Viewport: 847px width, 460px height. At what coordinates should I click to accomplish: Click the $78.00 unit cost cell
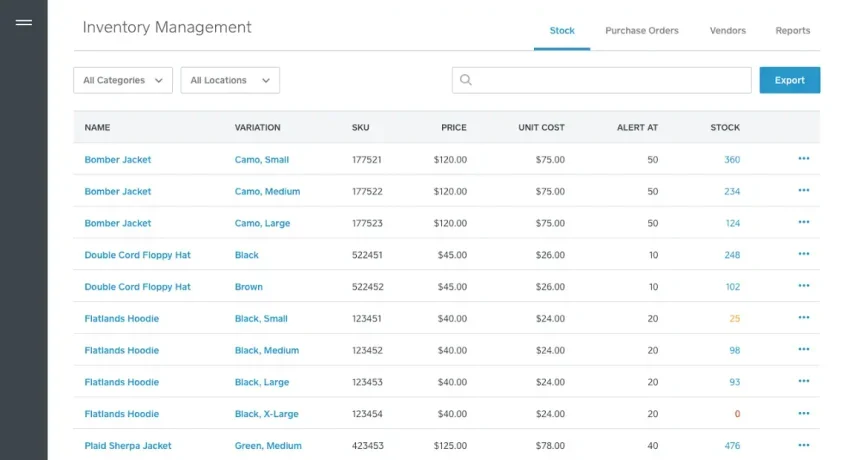pyautogui.click(x=550, y=446)
